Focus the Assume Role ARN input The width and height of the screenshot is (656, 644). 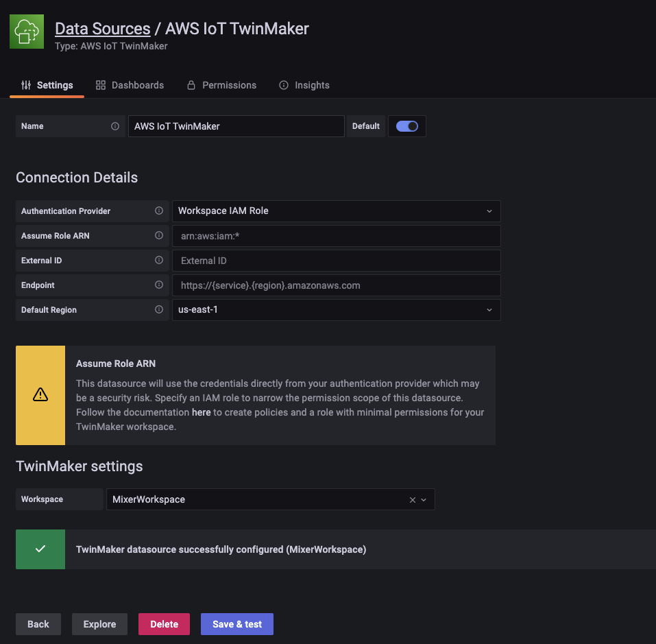[337, 236]
